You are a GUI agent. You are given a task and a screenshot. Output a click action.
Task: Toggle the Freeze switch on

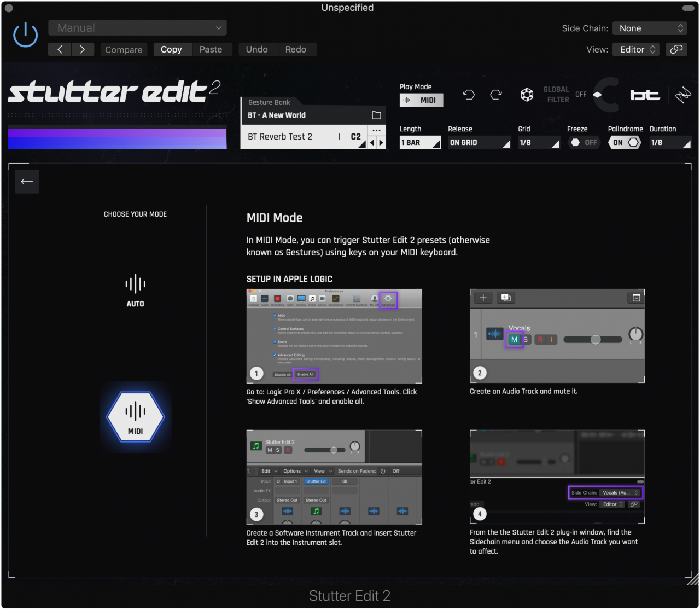[x=583, y=142]
